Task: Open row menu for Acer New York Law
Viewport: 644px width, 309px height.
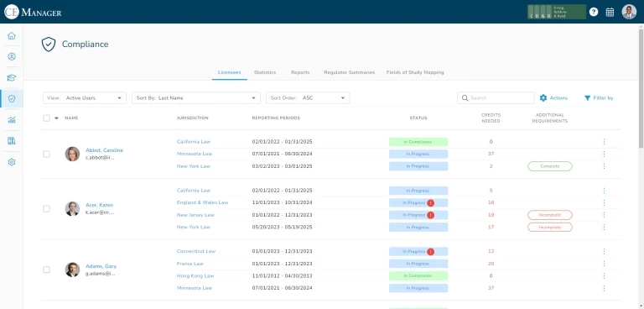Action: click(604, 227)
